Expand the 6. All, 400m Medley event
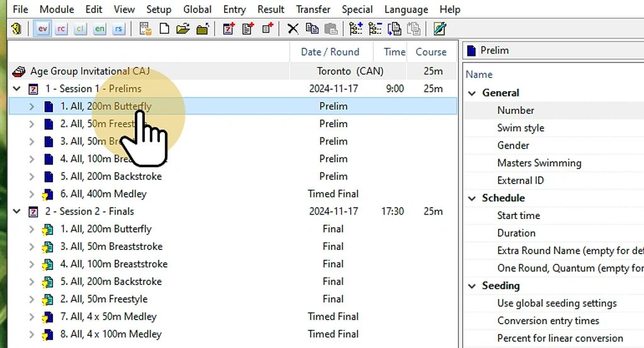The width and height of the screenshot is (644, 348). pyautogui.click(x=31, y=194)
